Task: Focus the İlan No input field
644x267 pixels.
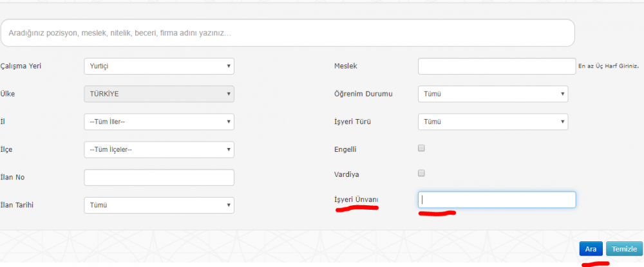Action: tap(159, 178)
